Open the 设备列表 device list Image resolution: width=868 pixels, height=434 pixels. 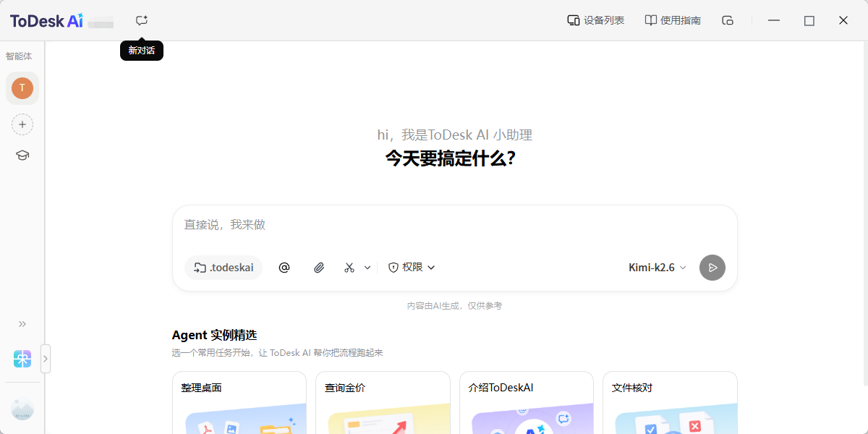click(x=595, y=20)
